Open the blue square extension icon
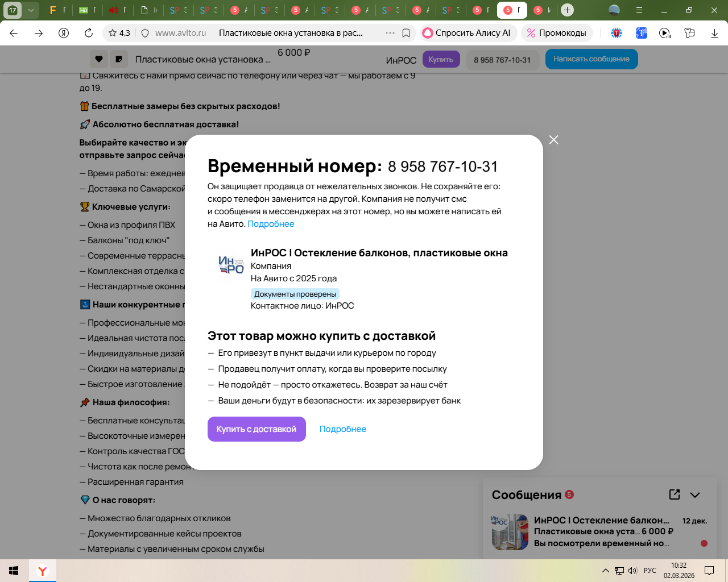Viewport: 728px width, 582px height. click(641, 33)
